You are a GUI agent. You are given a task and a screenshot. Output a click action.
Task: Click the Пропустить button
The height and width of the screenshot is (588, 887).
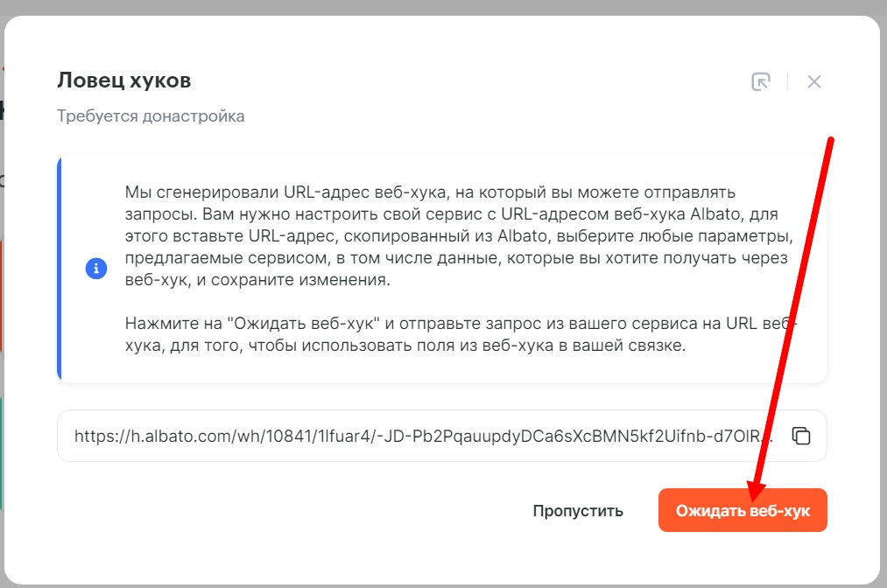[x=578, y=510]
